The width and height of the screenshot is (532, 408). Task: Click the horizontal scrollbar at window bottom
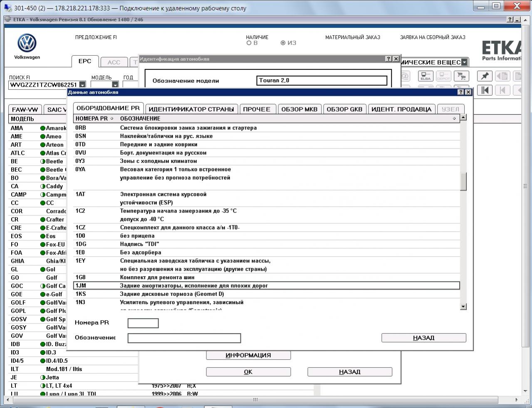[x=256, y=400]
